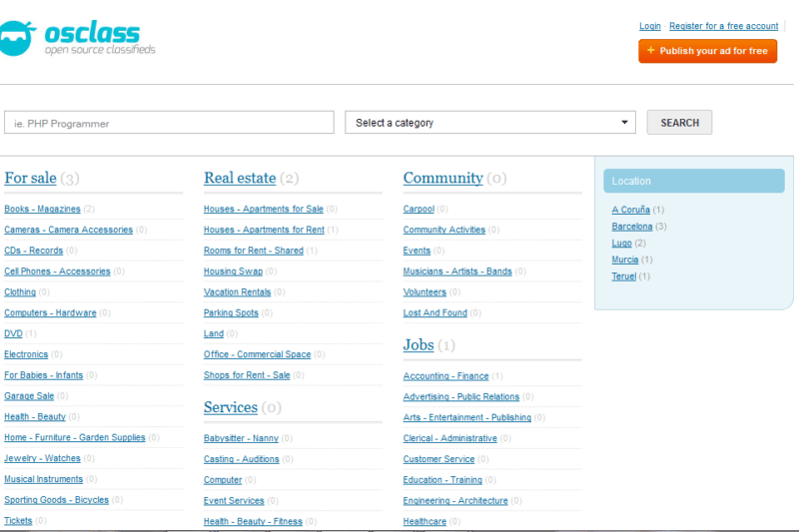Viewport: 799px width, 532px height.
Task: Open Home - Furniture - Garden Supplies
Action: [74, 437]
